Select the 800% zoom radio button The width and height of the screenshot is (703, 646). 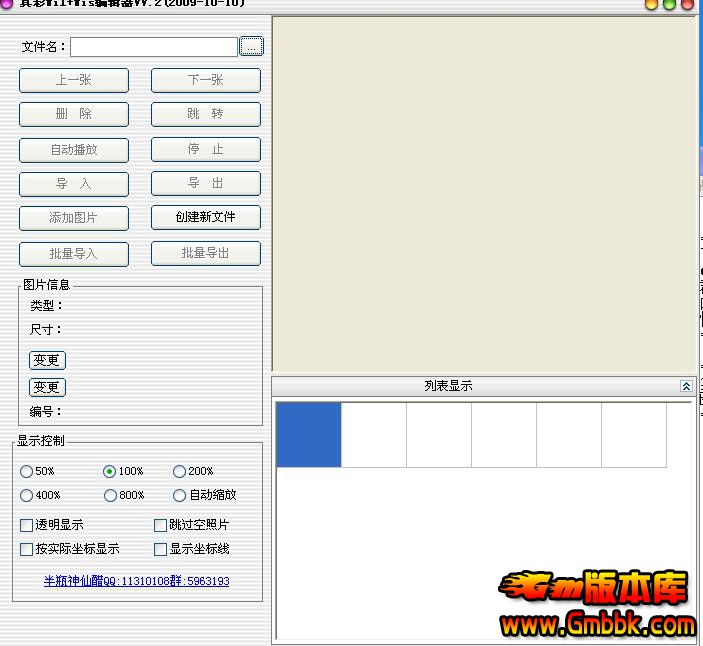click(x=110, y=495)
